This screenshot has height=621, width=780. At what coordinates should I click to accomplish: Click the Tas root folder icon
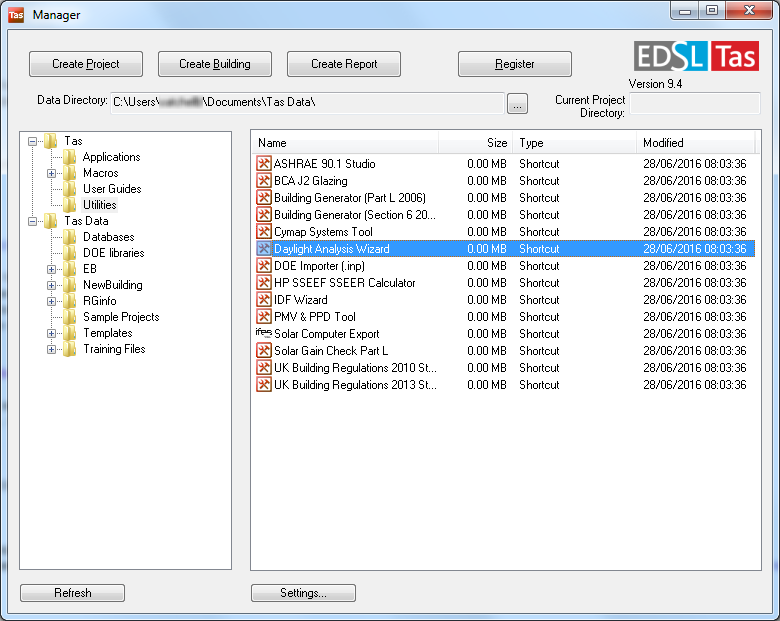click(x=51, y=141)
